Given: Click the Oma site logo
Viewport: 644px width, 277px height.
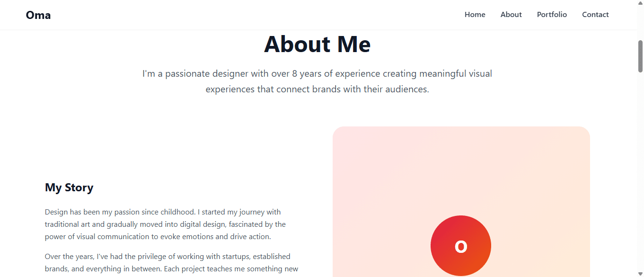Looking at the screenshot, I should pos(38,15).
